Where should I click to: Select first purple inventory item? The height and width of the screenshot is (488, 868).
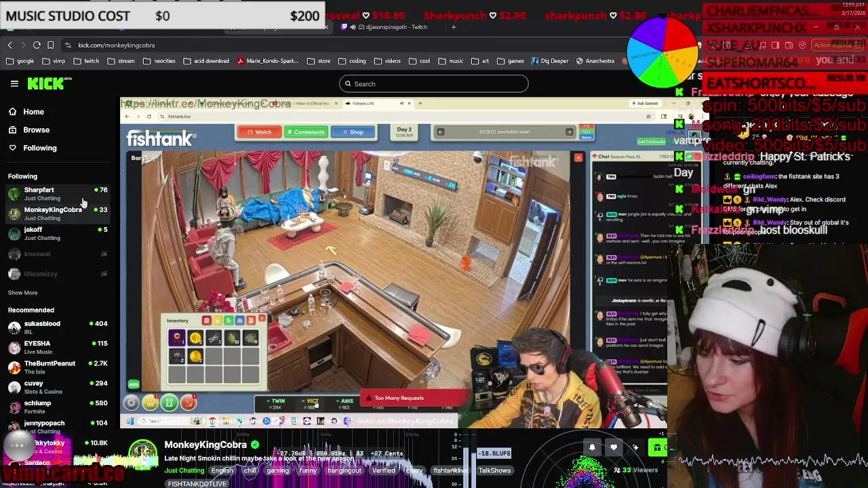pos(176,337)
